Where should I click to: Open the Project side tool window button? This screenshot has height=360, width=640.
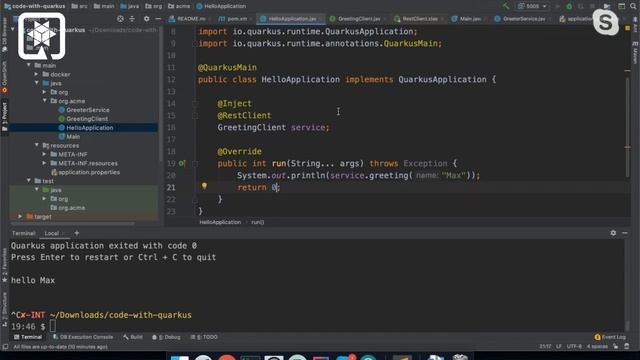pyautogui.click(x=4, y=116)
